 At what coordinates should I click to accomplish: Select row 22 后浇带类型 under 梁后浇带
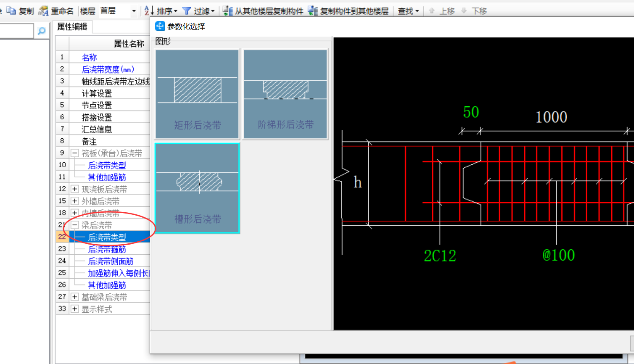pos(103,237)
